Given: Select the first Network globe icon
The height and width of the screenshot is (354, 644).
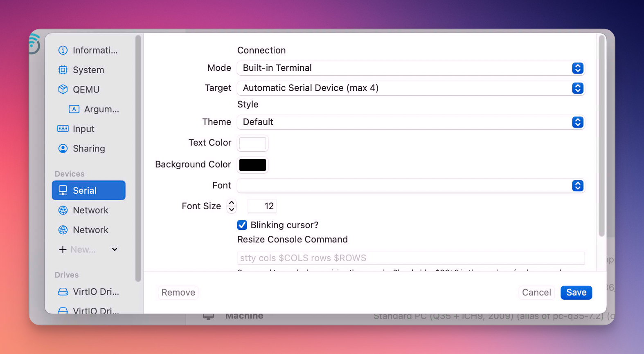Looking at the screenshot, I should coord(63,210).
